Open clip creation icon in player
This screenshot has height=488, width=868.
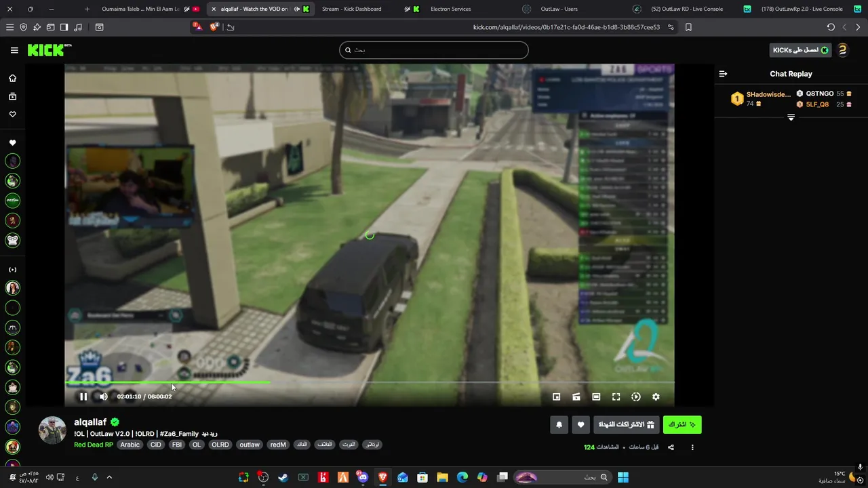tap(576, 396)
